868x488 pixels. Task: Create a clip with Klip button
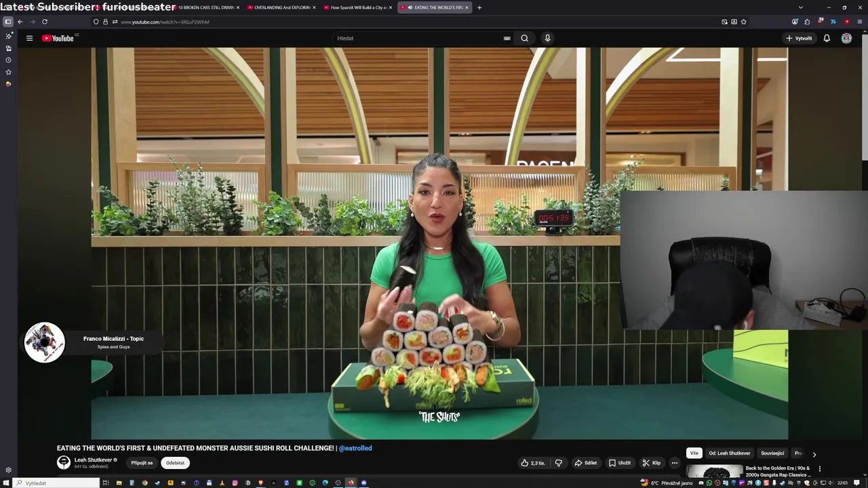(651, 463)
